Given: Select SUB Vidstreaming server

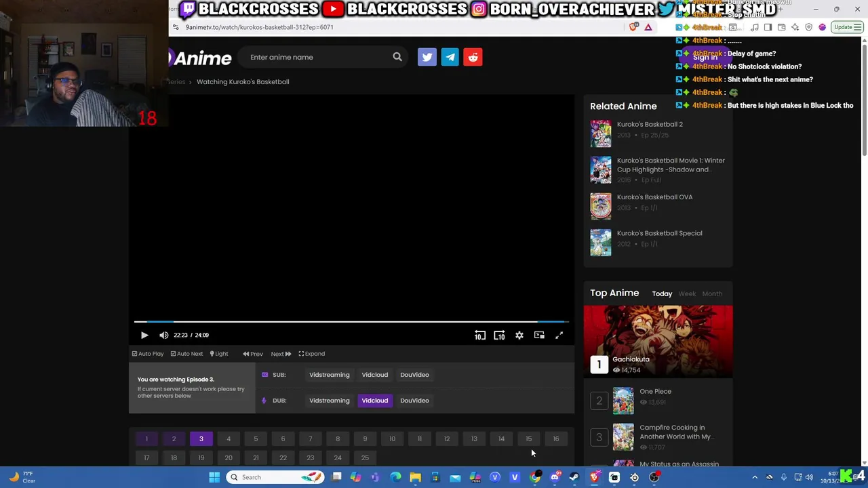Looking at the screenshot, I should click(x=330, y=375).
